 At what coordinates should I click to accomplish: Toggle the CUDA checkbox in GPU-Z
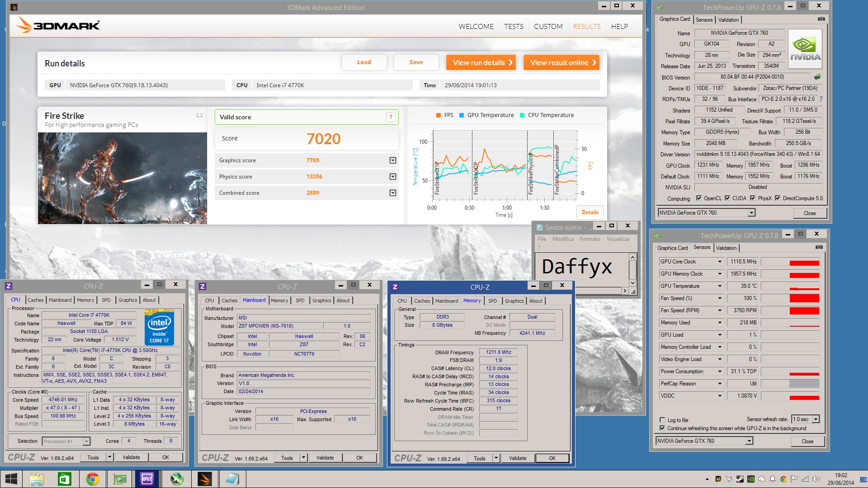727,198
